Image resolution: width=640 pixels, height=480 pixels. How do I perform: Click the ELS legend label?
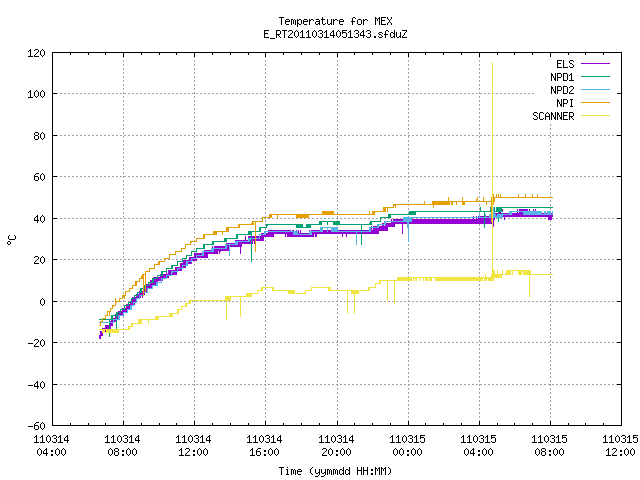[x=565, y=64]
